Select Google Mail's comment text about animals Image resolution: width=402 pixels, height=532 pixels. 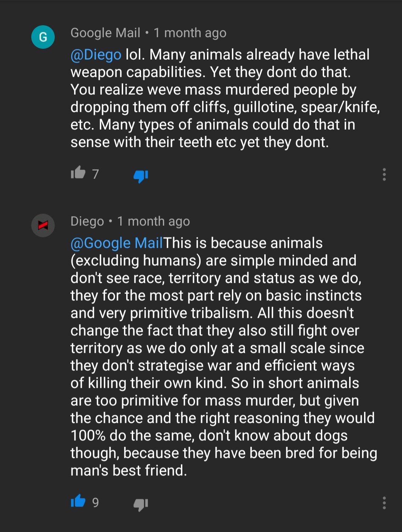pyautogui.click(x=225, y=98)
